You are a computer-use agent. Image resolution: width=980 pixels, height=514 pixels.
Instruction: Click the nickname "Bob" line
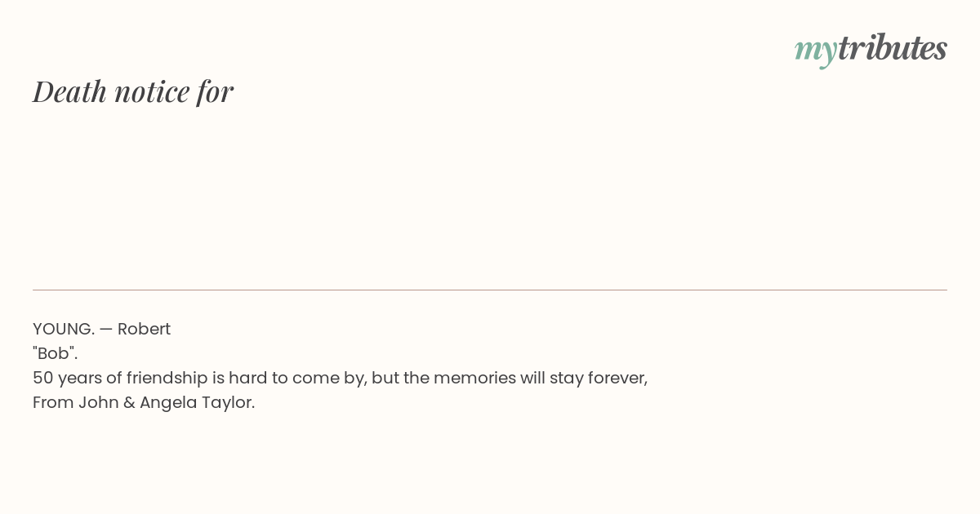tap(56, 353)
